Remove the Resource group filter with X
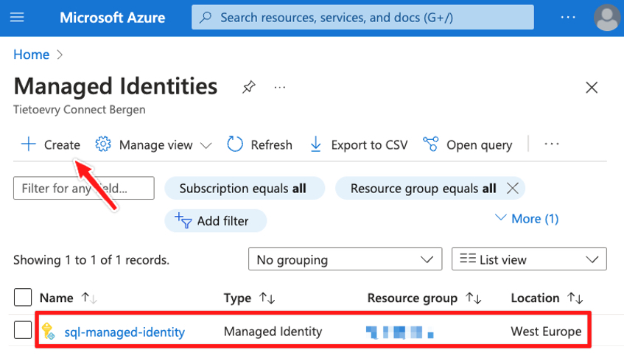624x364 pixels. (512, 188)
